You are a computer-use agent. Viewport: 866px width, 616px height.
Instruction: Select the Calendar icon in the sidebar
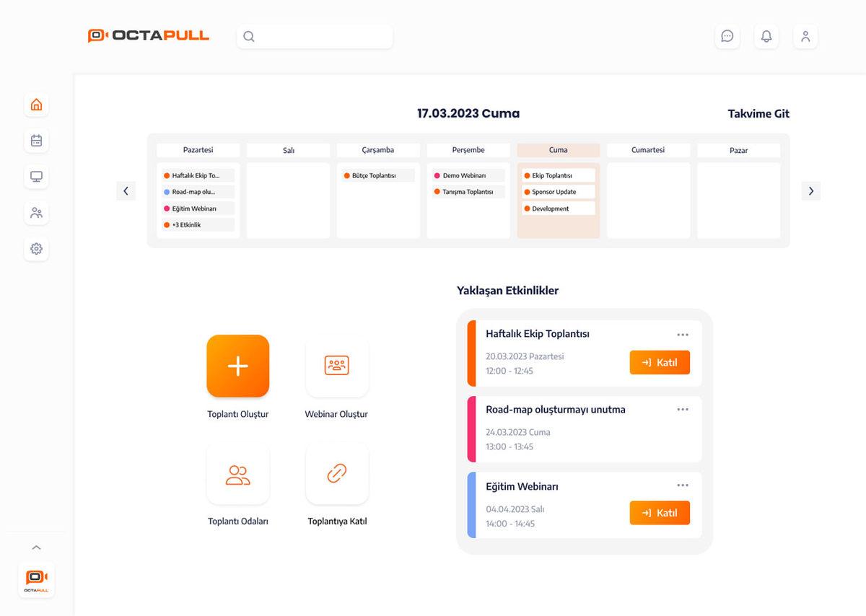pos(36,140)
